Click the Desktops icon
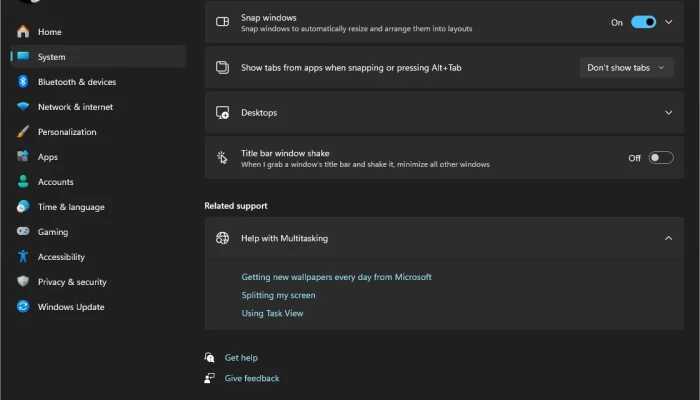 pyautogui.click(x=222, y=112)
